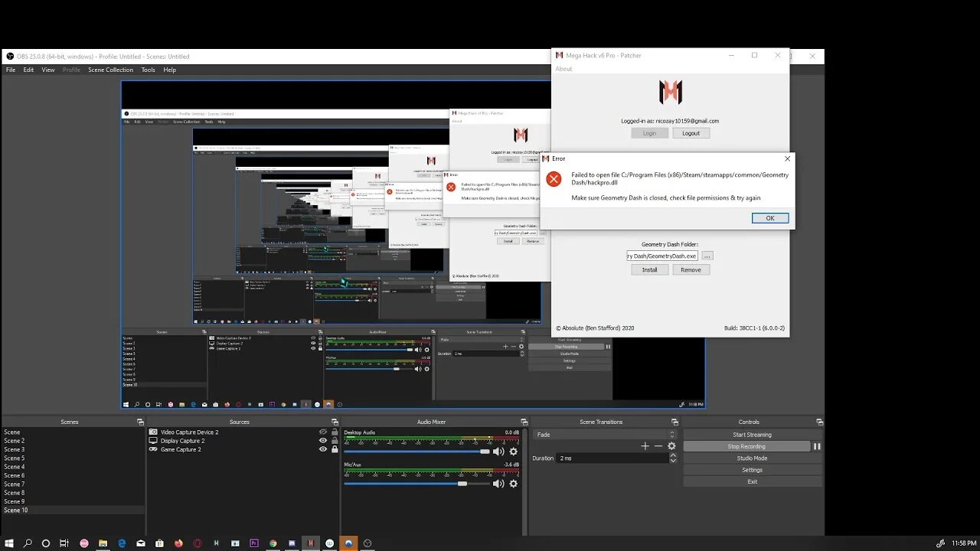The width and height of the screenshot is (980, 551).
Task: Click the Geometry Dash Folder path field
Action: tap(662, 256)
